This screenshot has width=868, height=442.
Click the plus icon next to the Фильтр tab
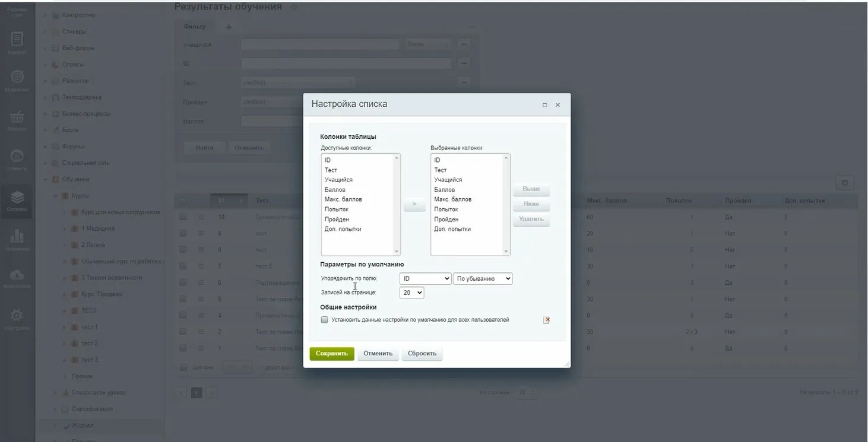click(229, 27)
